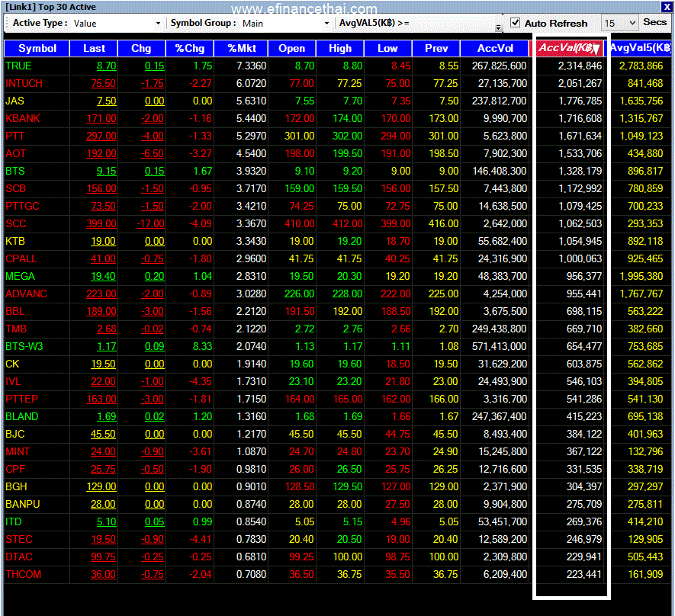Select the TMB symbol

click(x=16, y=329)
